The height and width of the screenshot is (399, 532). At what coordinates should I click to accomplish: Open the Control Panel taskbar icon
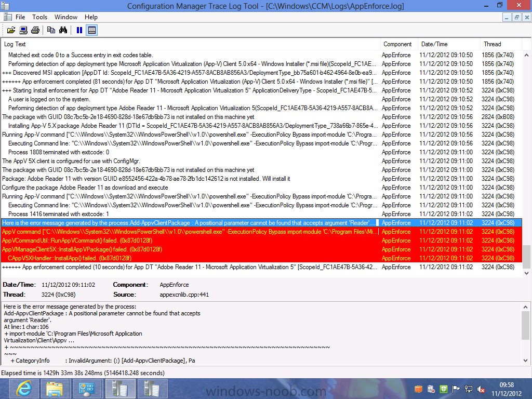(x=86, y=389)
